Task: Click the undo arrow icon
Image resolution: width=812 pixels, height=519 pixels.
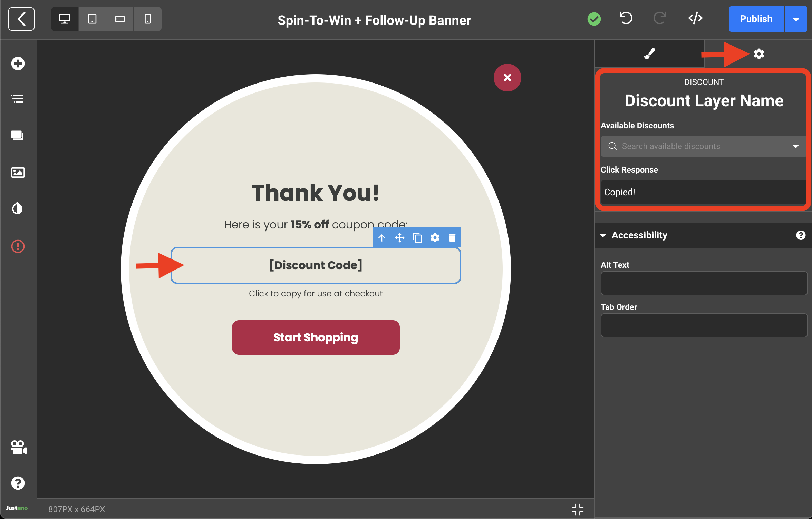Action: 626,19
